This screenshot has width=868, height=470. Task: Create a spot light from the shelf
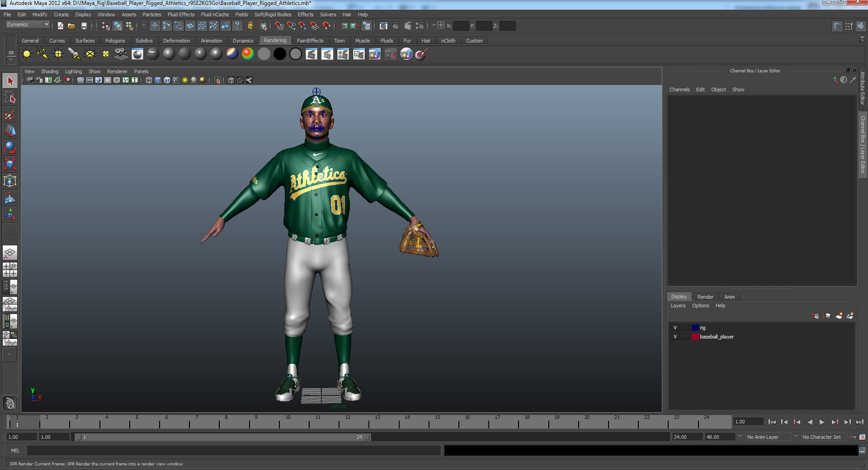click(x=74, y=54)
